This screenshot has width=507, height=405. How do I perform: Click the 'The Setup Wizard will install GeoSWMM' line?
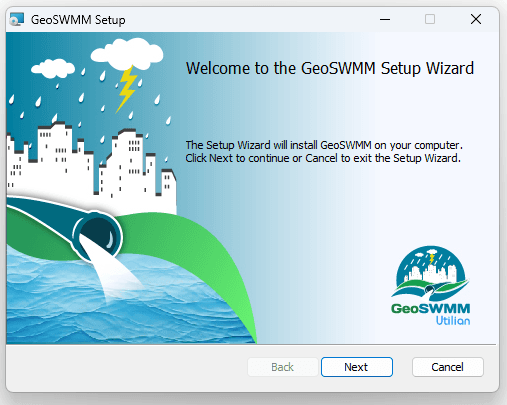[324, 145]
